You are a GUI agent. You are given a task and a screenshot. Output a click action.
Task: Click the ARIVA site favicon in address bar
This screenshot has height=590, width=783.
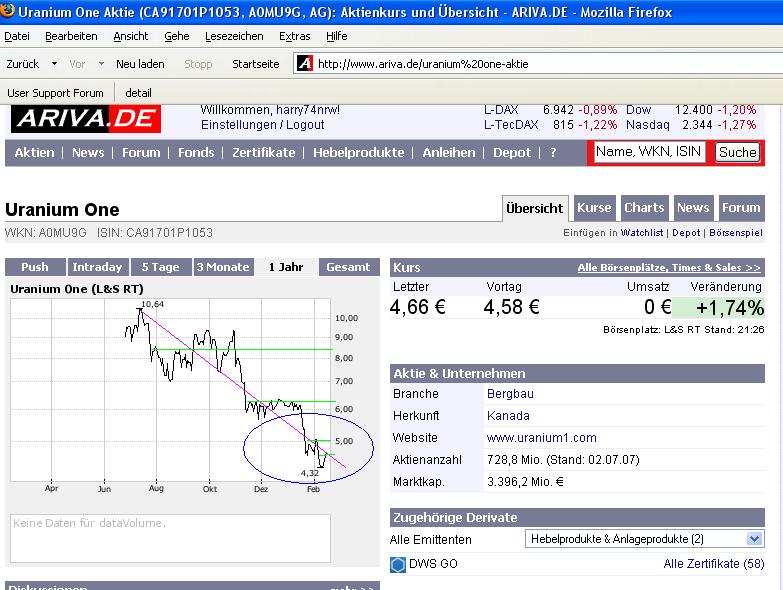click(x=305, y=63)
